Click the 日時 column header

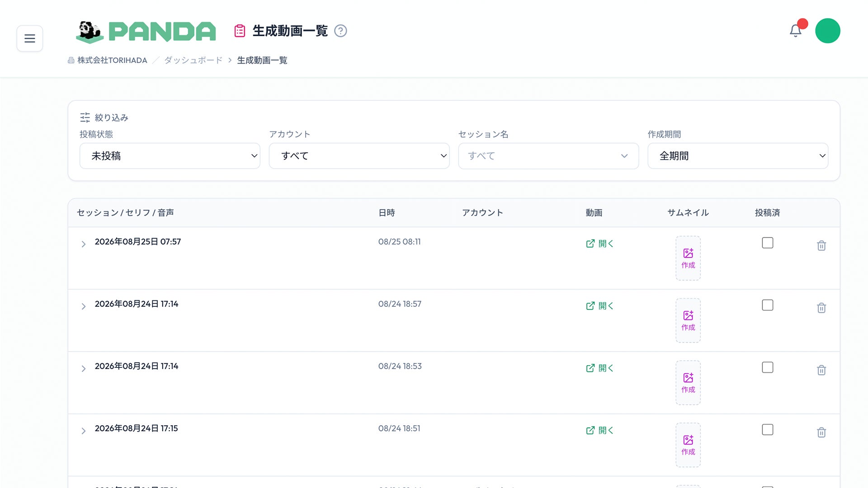coord(387,213)
